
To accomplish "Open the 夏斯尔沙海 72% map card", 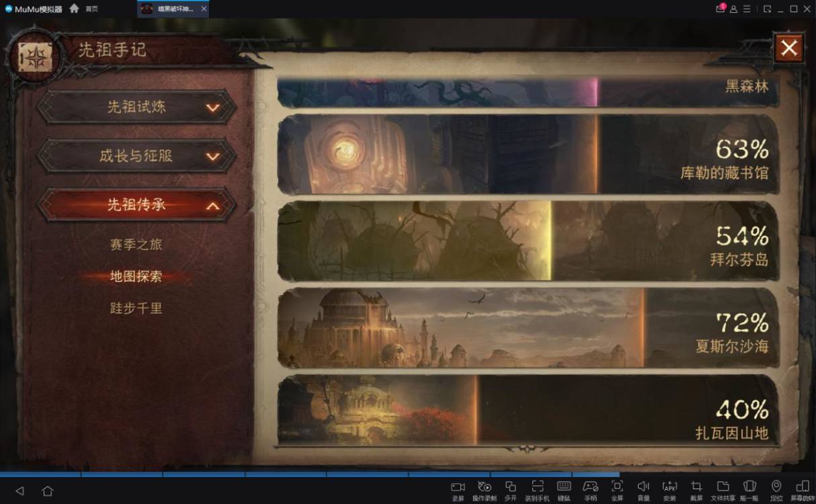I will pos(528,328).
